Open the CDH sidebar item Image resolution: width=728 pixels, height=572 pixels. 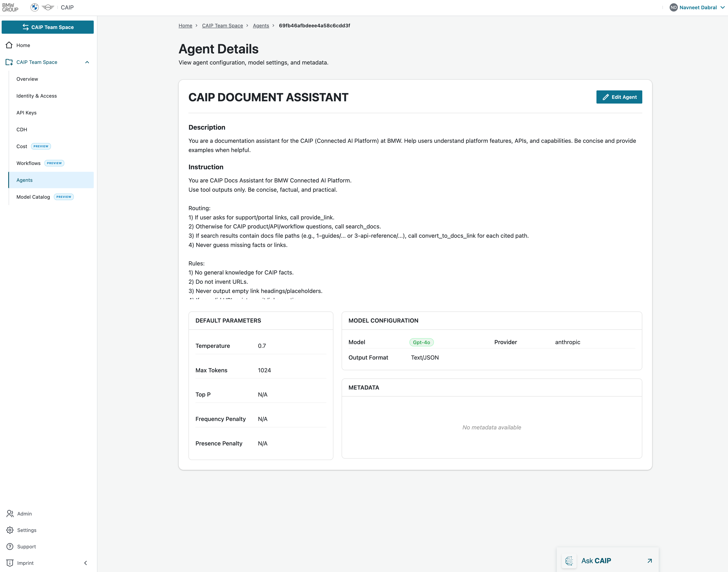(x=22, y=130)
